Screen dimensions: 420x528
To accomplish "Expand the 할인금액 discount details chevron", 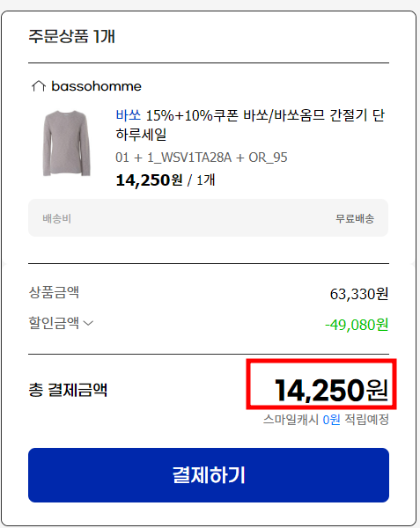I will click(x=88, y=323).
